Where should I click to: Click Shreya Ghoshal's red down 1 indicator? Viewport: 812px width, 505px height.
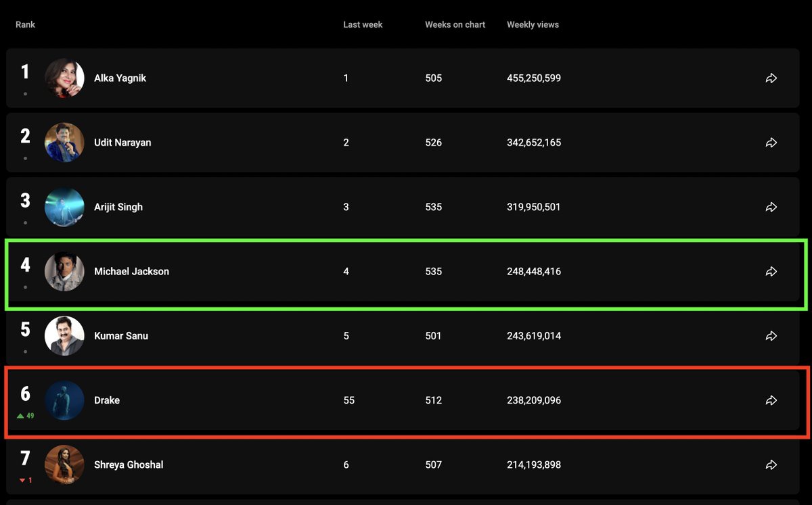click(x=26, y=480)
